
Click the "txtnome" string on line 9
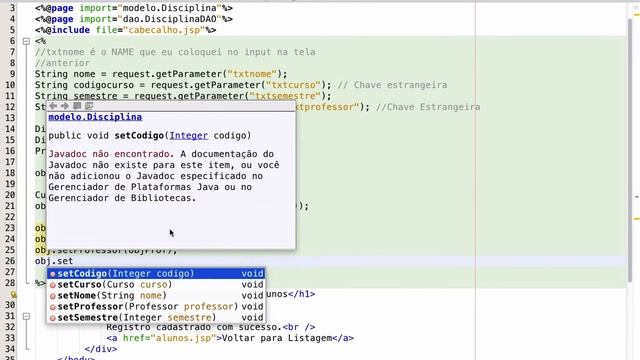tap(252, 74)
